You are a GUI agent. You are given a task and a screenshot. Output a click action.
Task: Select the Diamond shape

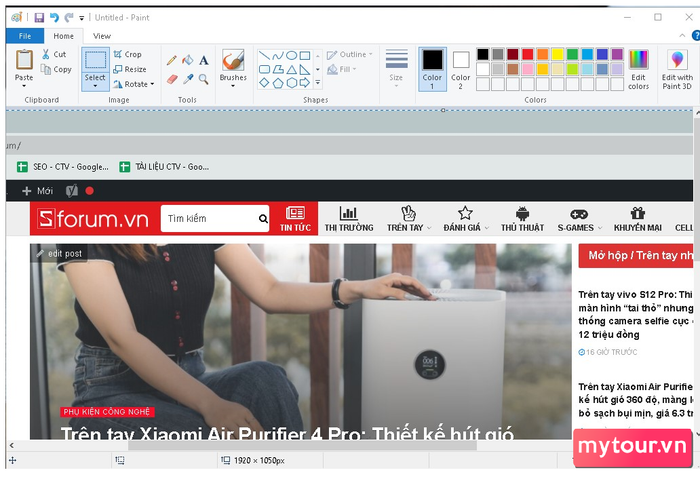click(264, 83)
